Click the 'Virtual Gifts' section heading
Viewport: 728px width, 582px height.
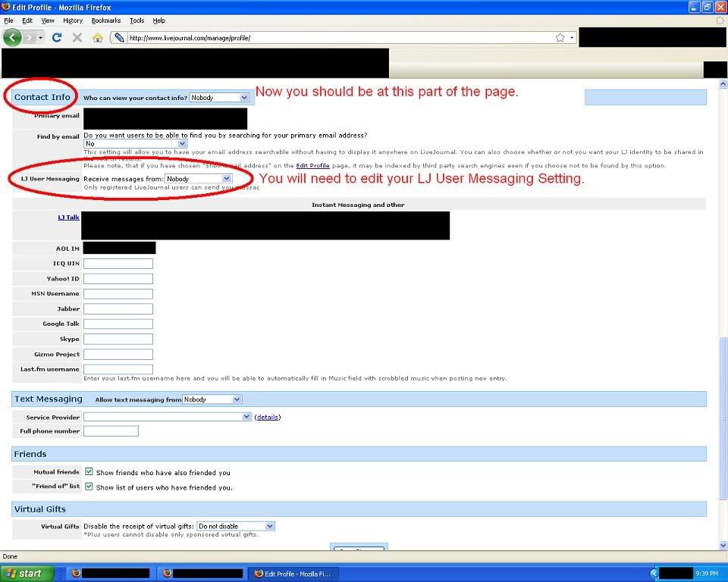[x=40, y=509]
